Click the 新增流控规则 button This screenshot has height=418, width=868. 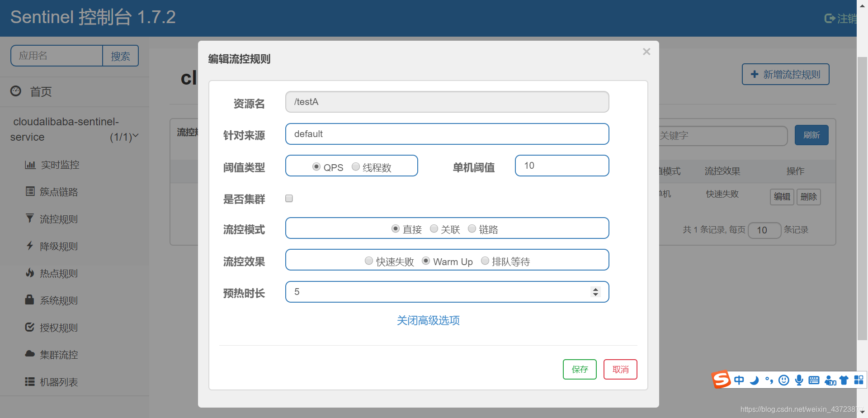[786, 74]
